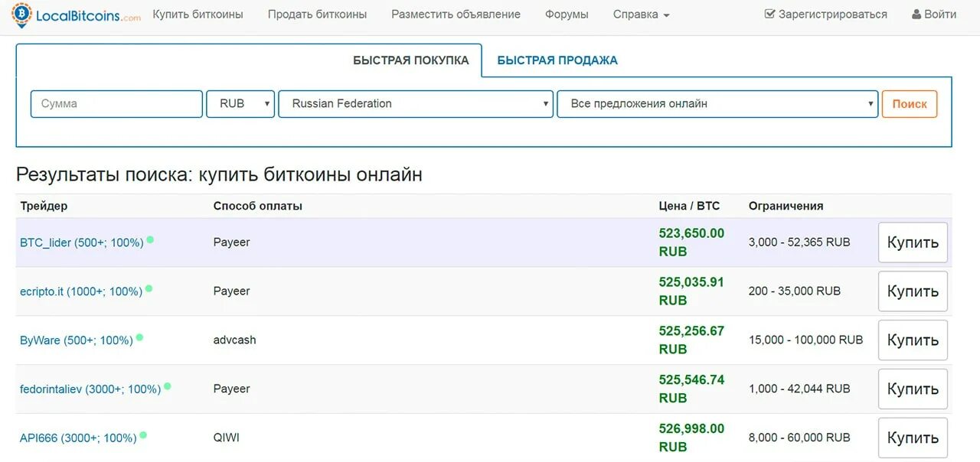Click the Трейдер column header
This screenshot has height=462, width=980.
(x=44, y=207)
